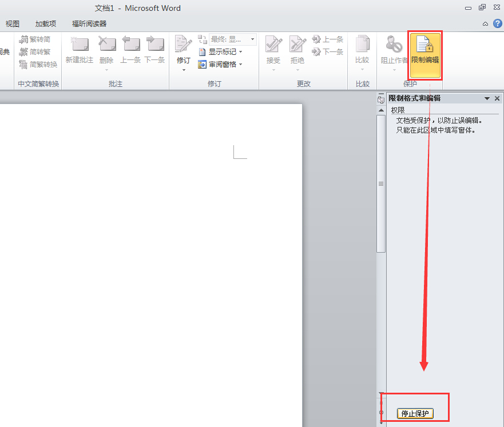Click the task pane vertical scrollbar thumb
This screenshot has height=427, width=504.
(381, 184)
